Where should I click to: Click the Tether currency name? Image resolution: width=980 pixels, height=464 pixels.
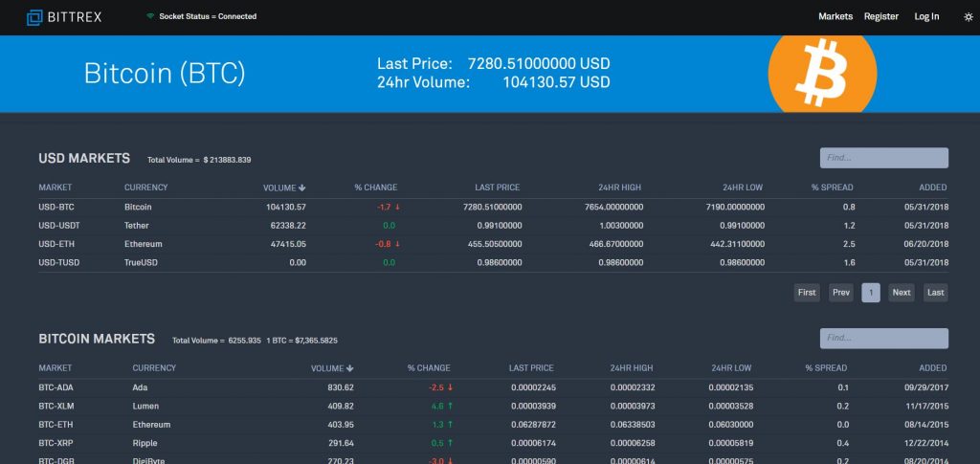pos(137,226)
